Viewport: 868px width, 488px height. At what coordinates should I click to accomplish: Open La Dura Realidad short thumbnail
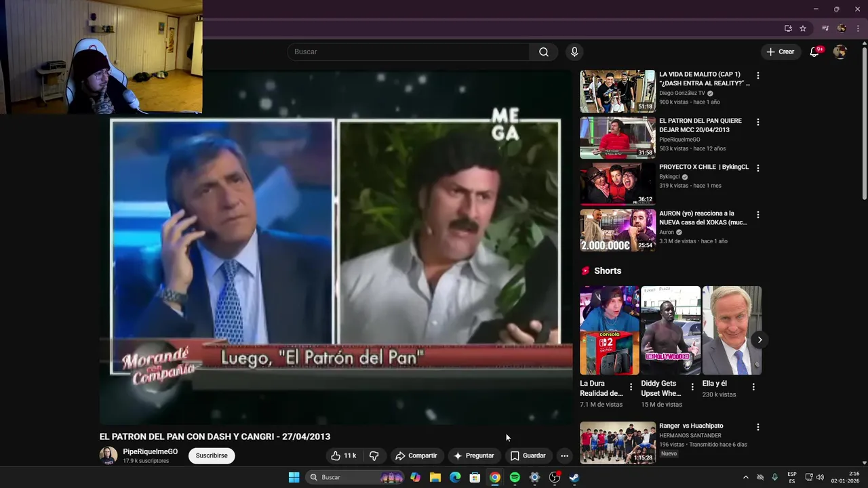pyautogui.click(x=610, y=331)
